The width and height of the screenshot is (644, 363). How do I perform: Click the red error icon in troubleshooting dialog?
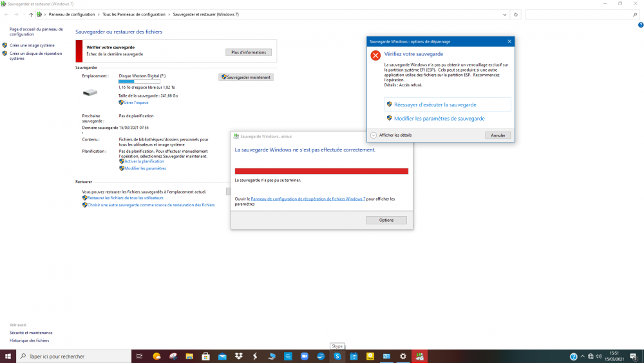375,55
